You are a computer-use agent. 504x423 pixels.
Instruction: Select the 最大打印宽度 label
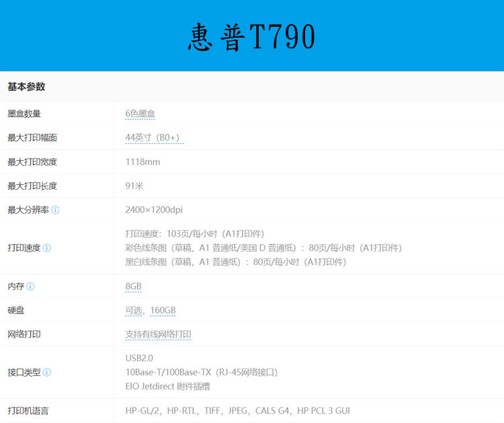[32, 162]
